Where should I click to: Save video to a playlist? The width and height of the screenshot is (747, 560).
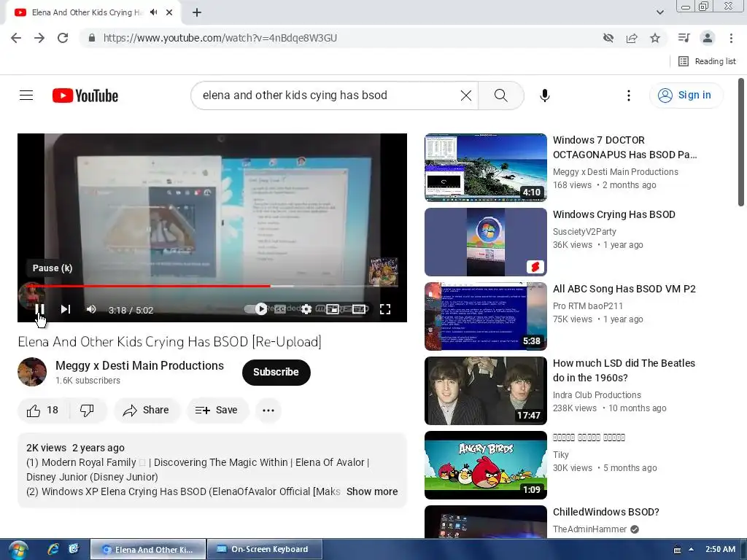[x=217, y=410]
